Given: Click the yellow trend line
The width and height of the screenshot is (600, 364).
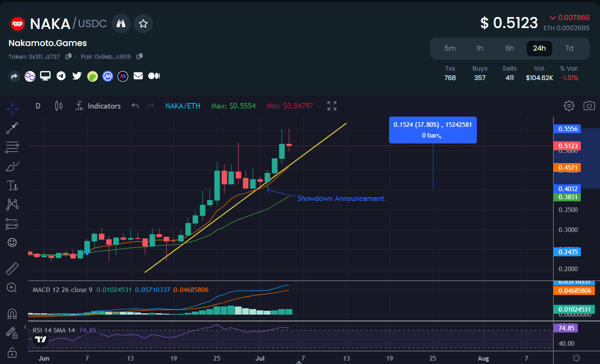Looking at the screenshot, I should [245, 198].
